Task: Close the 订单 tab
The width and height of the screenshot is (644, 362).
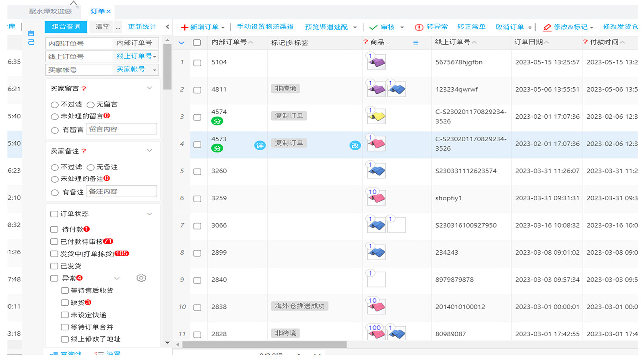Action: 109,11
